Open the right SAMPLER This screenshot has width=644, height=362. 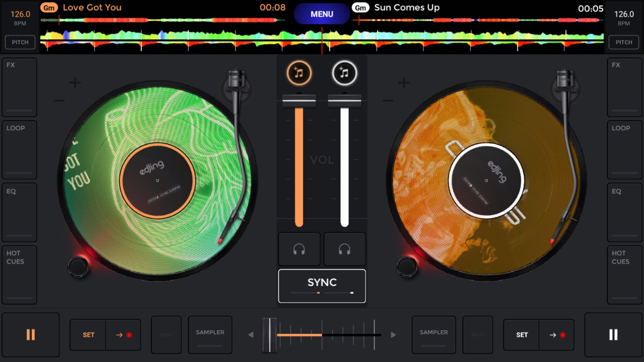(x=434, y=335)
